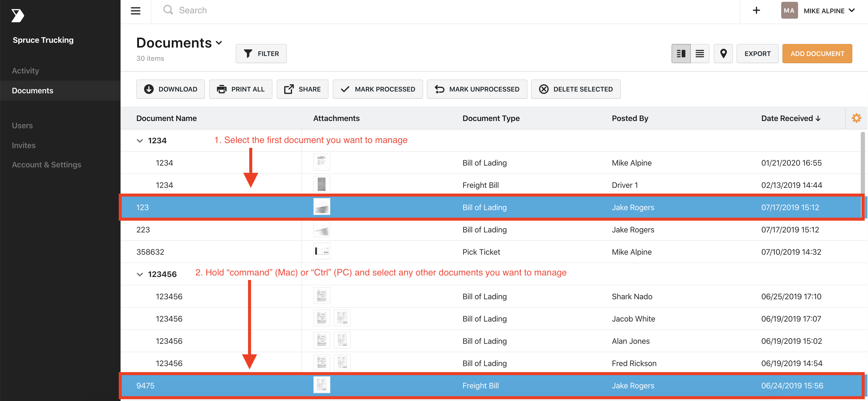
Task: Click Mark Processed button
Action: [378, 89]
